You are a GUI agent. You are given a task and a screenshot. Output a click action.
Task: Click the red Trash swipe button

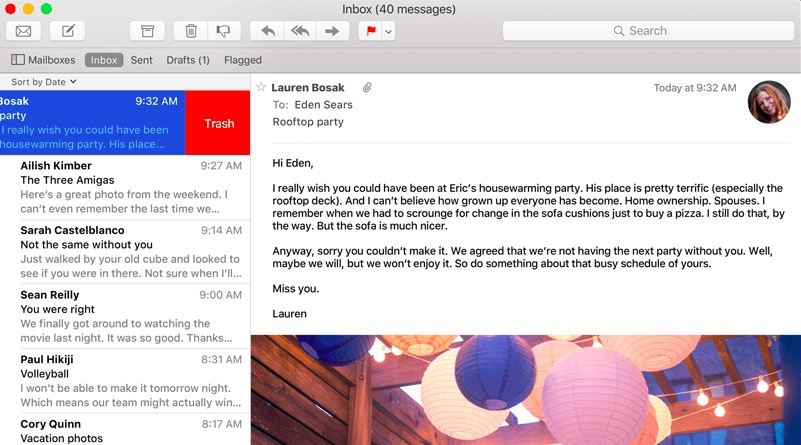218,123
